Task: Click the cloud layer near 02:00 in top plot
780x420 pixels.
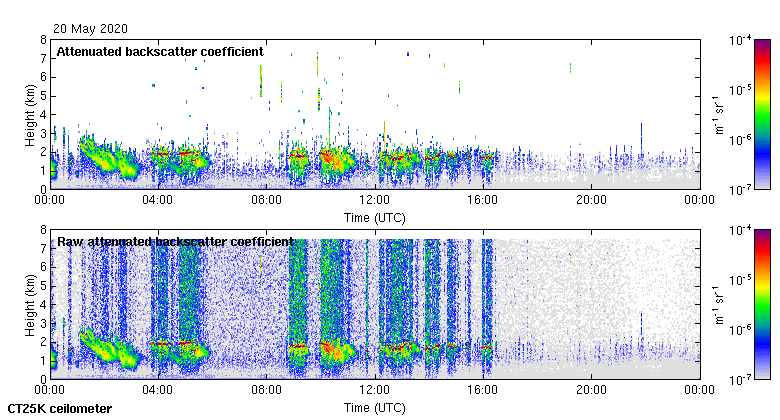Action: tap(107, 158)
